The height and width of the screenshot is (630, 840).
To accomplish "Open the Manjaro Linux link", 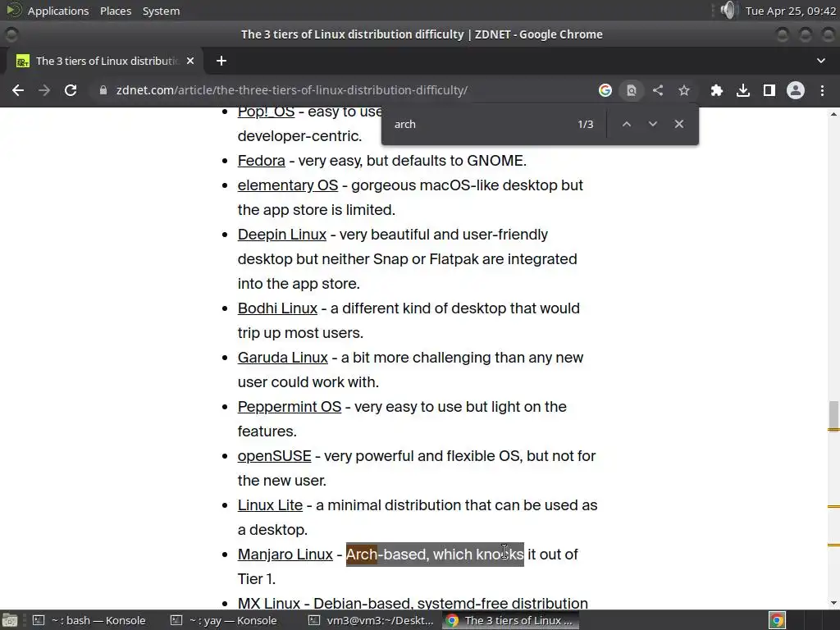I will 285,555.
